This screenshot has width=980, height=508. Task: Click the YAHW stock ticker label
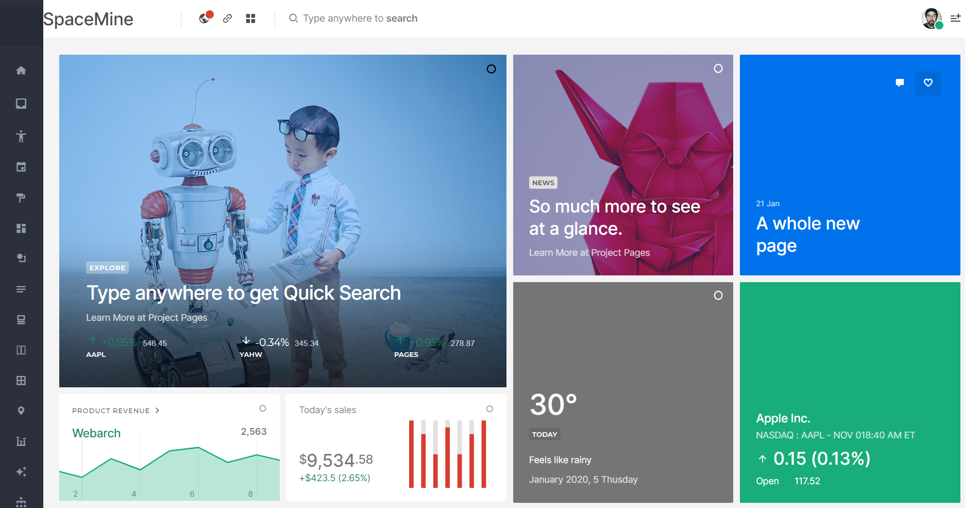(x=251, y=355)
